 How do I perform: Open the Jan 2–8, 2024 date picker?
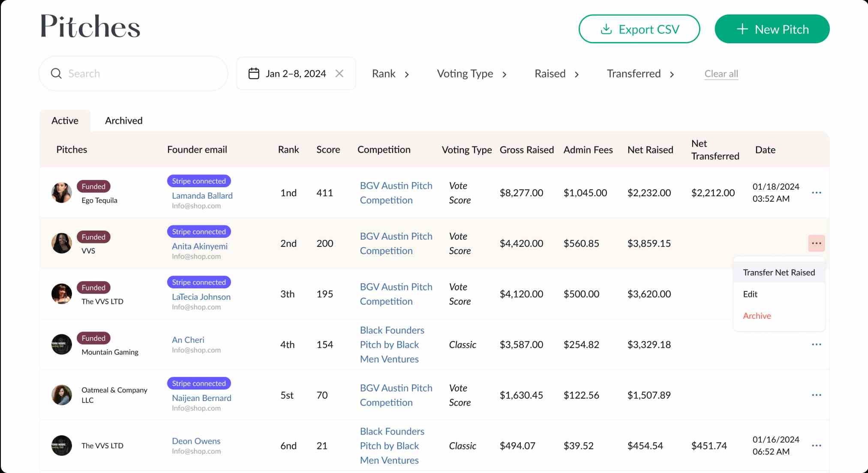click(296, 73)
